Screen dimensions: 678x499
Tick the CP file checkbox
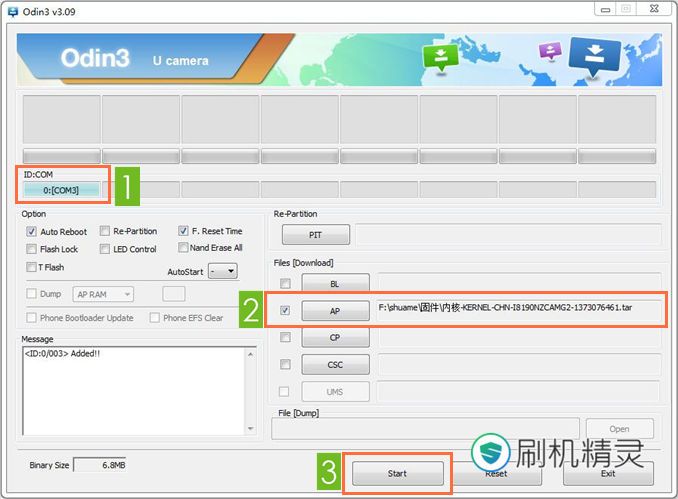[285, 337]
